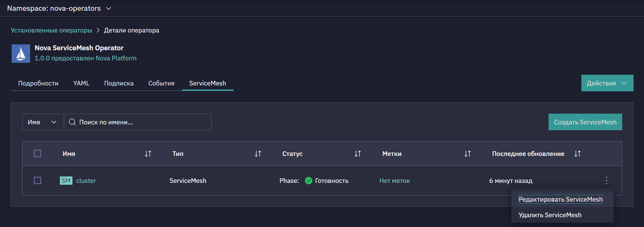Image resolution: width=644 pixels, height=227 pixels.
Task: Click the SM resource badge icon
Action: tap(66, 181)
